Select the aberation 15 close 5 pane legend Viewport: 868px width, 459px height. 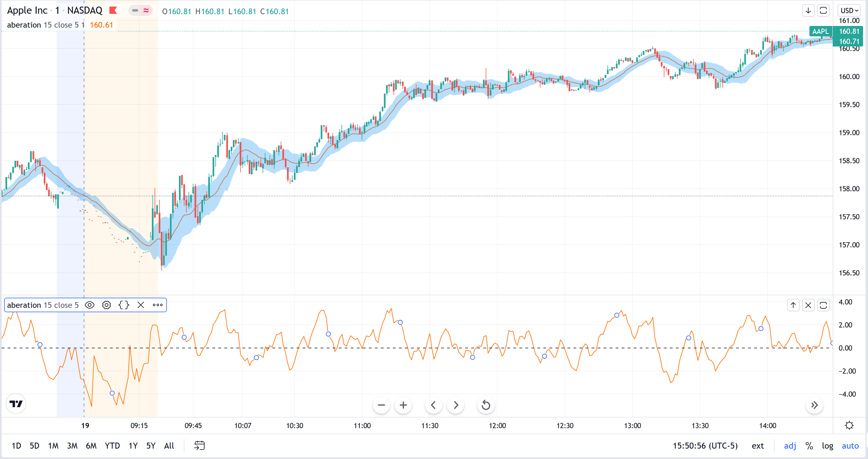pyautogui.click(x=43, y=305)
